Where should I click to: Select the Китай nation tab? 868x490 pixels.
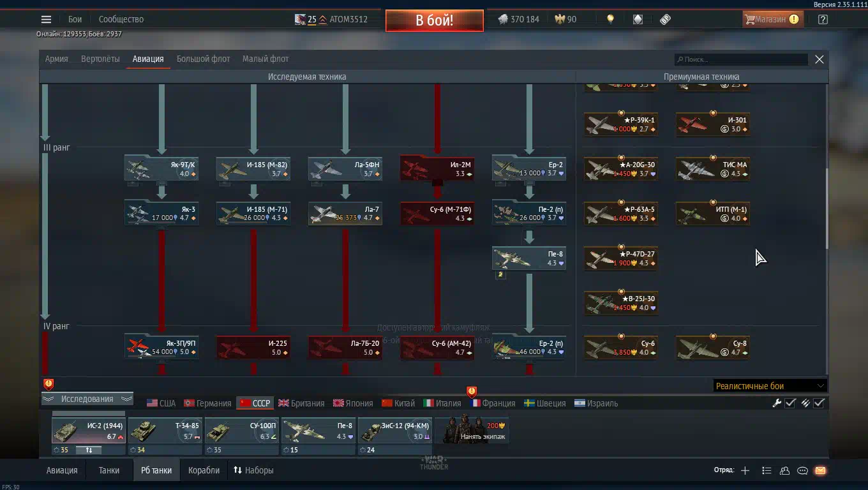[x=398, y=403]
